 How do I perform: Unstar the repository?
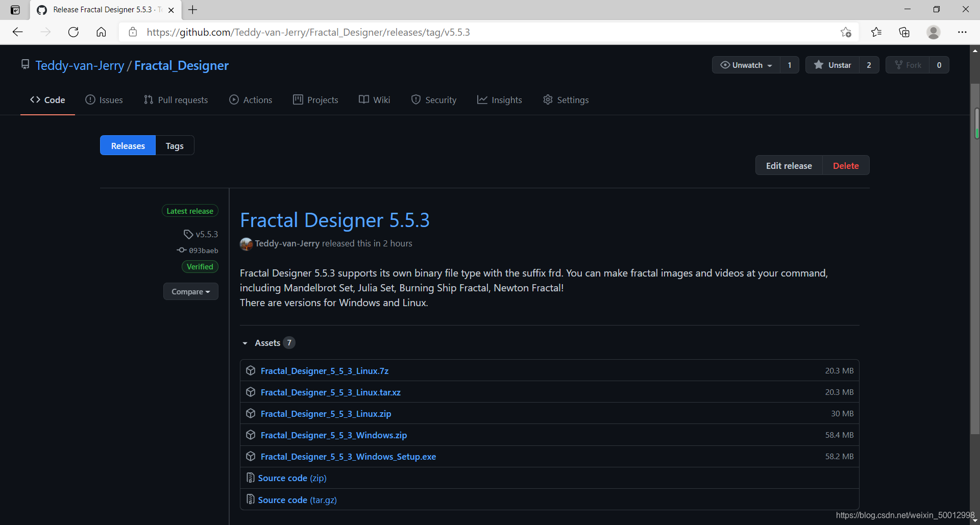pos(832,65)
